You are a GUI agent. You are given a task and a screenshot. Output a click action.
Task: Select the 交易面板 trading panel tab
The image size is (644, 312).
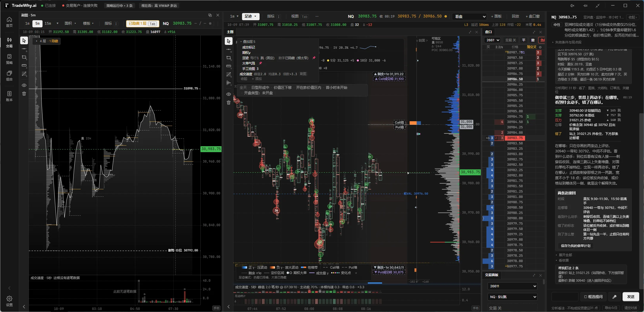[491, 275]
